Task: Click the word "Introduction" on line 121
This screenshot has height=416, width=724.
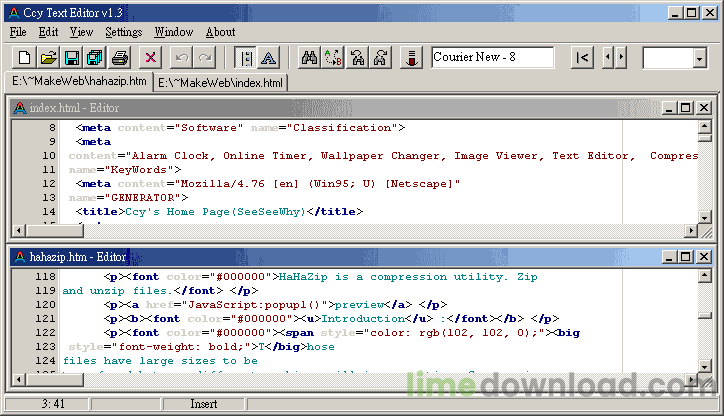Action: [363, 319]
